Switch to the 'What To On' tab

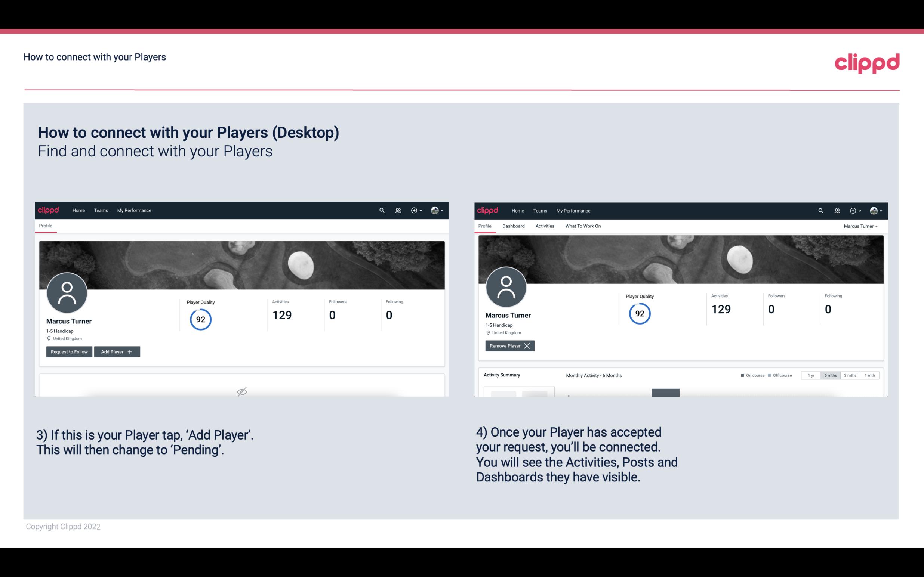(583, 225)
